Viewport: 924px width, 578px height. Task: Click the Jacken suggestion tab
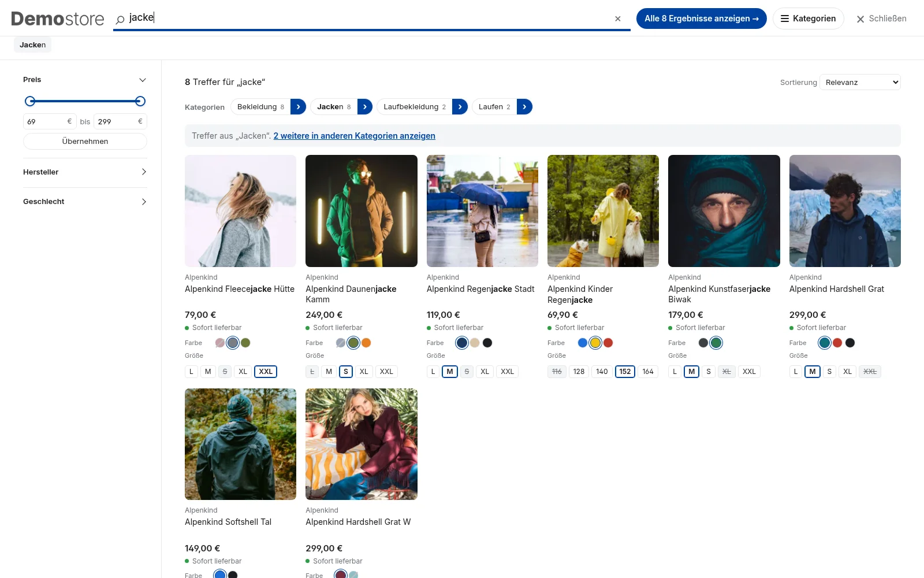tap(32, 45)
